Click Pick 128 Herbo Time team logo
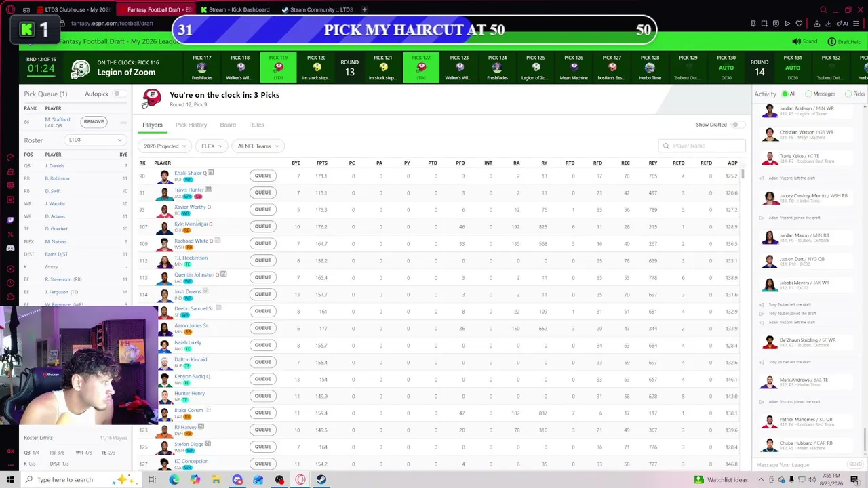Screen dimensions: 868x488 click(650, 67)
